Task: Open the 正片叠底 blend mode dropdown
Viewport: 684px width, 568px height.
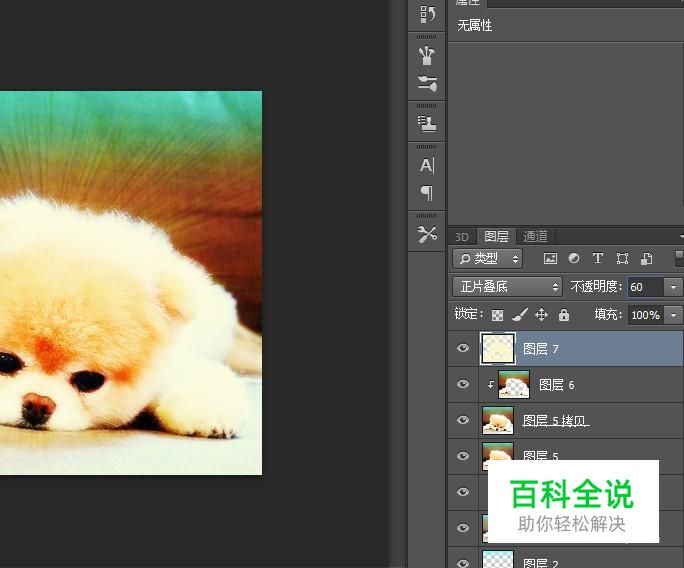Action: click(507, 287)
